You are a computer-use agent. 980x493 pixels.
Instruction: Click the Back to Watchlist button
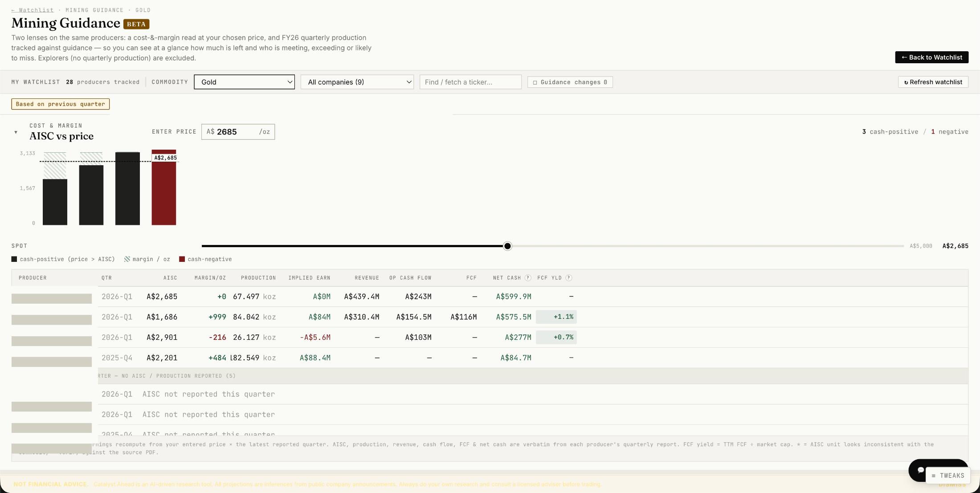click(x=932, y=57)
